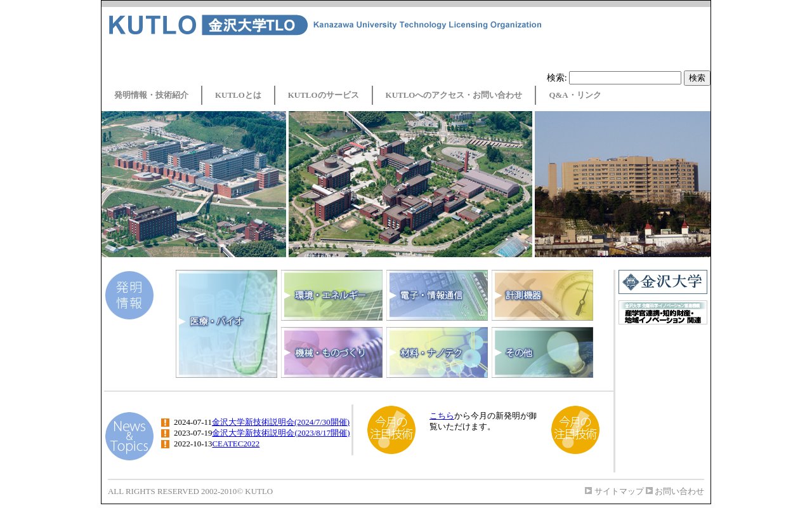Click the orange alert icon beside 2024-07-11

click(165, 422)
